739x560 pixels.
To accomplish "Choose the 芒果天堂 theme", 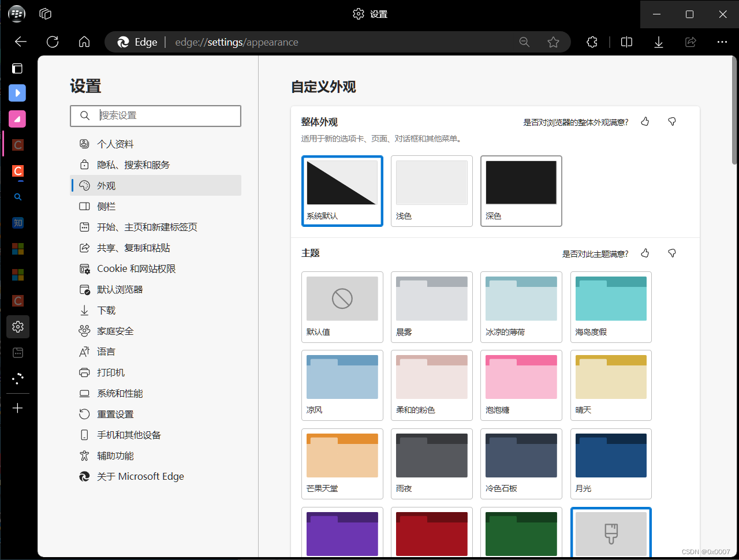I will tap(342, 464).
